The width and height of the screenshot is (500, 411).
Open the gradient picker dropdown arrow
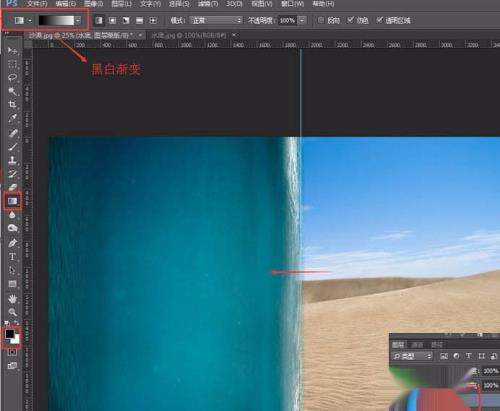coord(78,21)
